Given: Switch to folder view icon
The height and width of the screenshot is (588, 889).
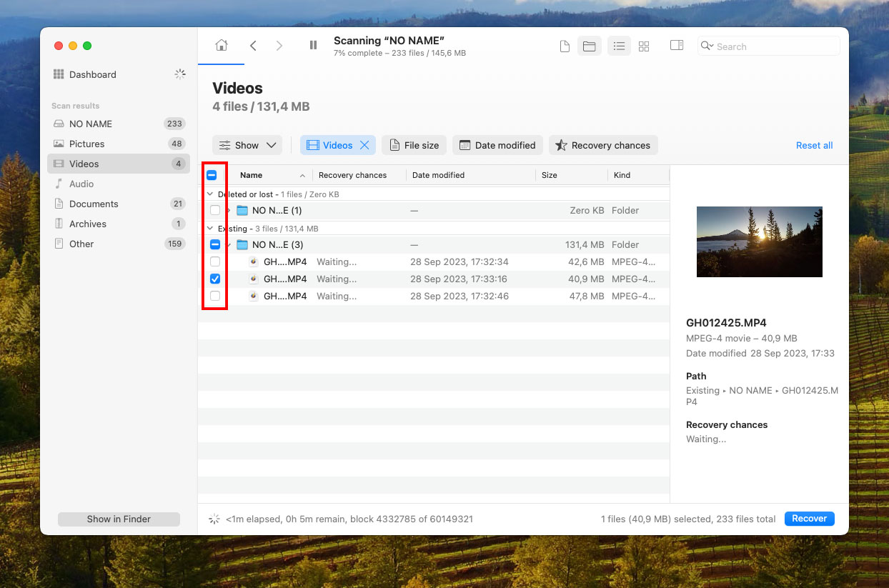Looking at the screenshot, I should (589, 46).
